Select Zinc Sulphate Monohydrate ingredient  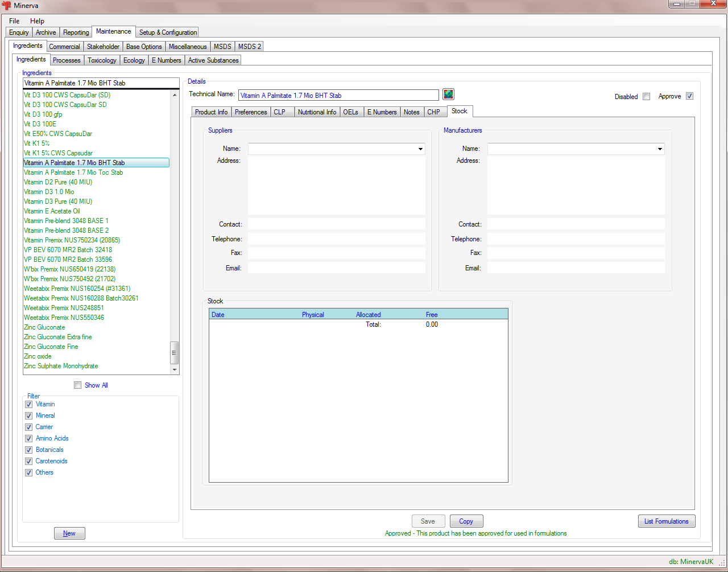61,366
